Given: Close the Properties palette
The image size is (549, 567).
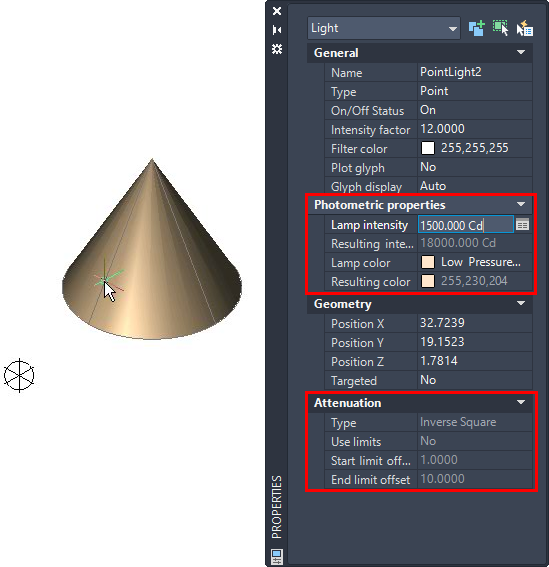Looking at the screenshot, I should pyautogui.click(x=277, y=11).
